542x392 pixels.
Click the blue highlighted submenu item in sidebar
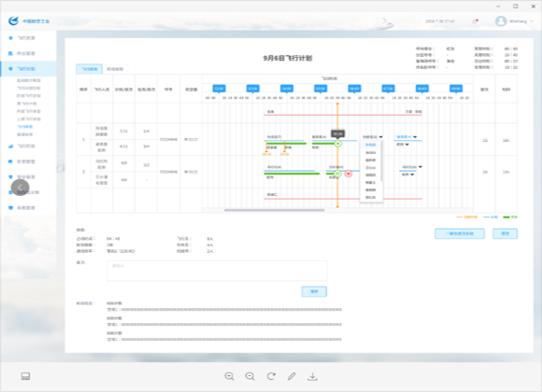pos(25,127)
